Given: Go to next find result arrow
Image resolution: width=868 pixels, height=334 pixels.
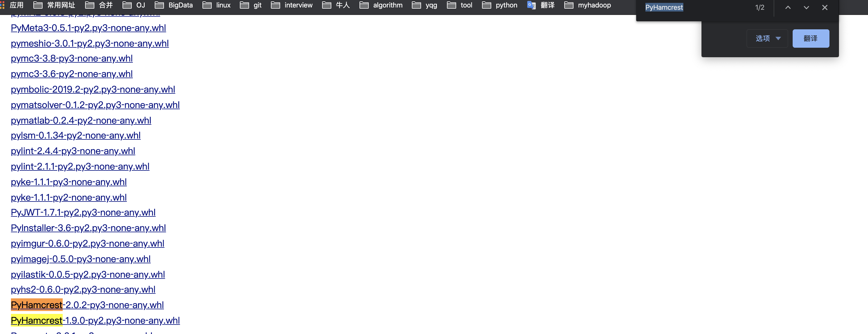Looking at the screenshot, I should pyautogui.click(x=806, y=7).
